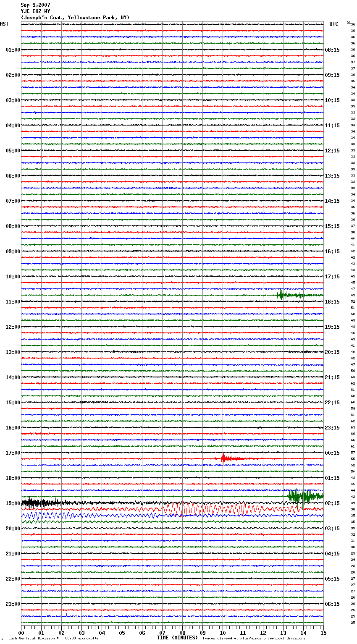Screen dimensions: 357x644
Task: Select the 07:00 MST row label
Action: click(x=13, y=201)
